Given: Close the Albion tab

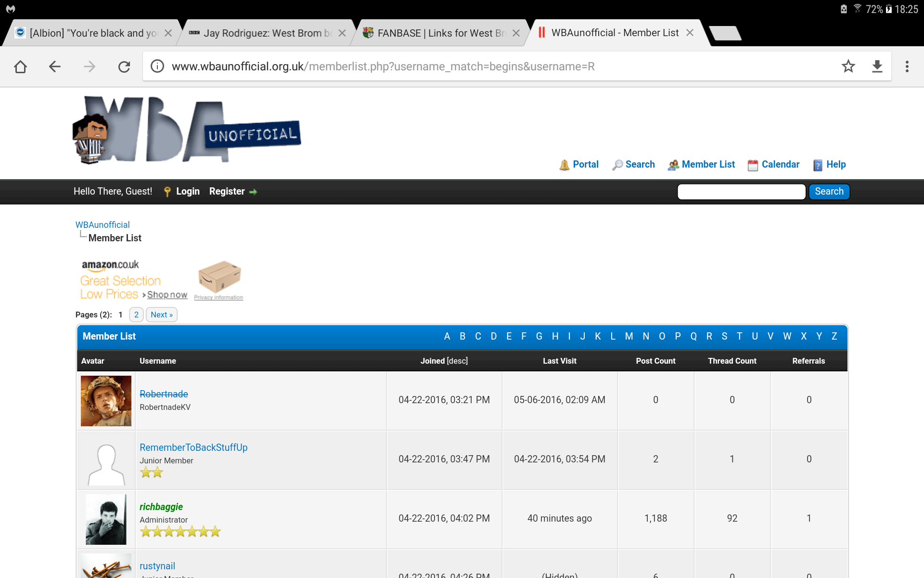Looking at the screenshot, I should [x=168, y=33].
